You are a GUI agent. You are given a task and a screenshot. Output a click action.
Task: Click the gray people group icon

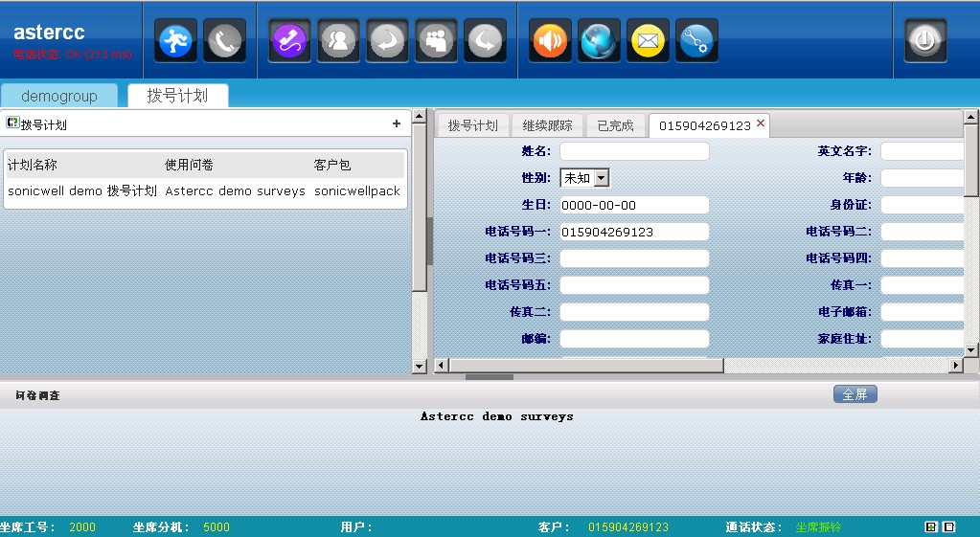pos(436,41)
